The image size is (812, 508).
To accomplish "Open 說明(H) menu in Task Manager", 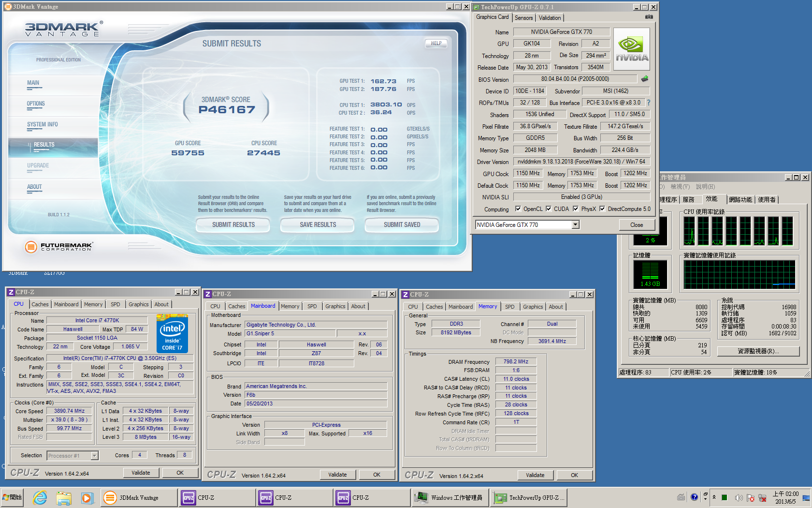I will point(705,187).
